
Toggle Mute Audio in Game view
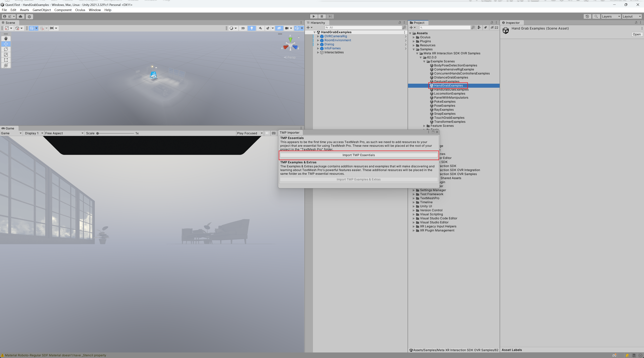[x=267, y=133]
